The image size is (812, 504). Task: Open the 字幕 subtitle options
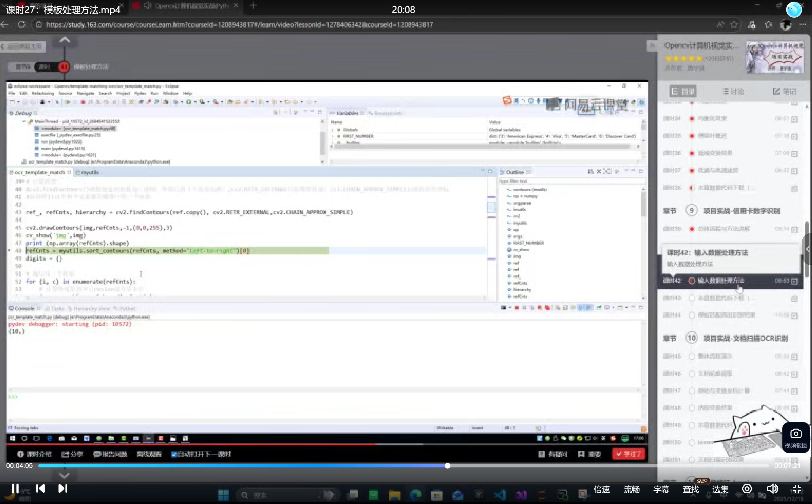pyautogui.click(x=661, y=489)
